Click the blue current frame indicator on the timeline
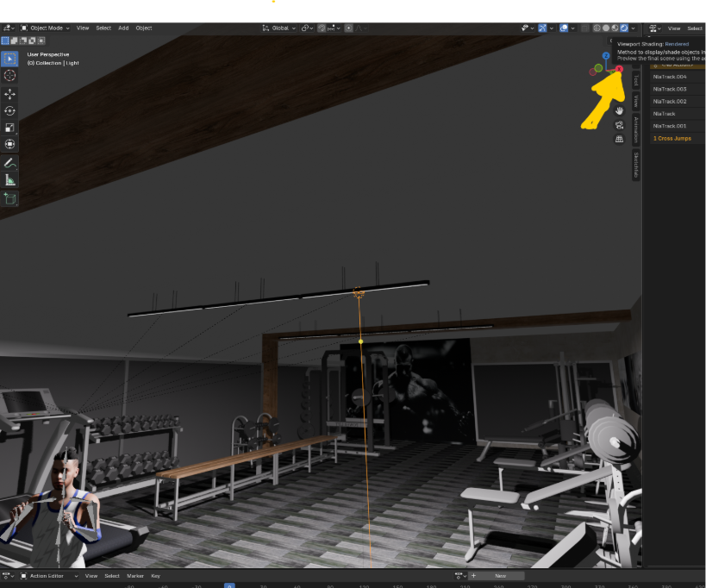The image size is (706, 588). coord(228,585)
